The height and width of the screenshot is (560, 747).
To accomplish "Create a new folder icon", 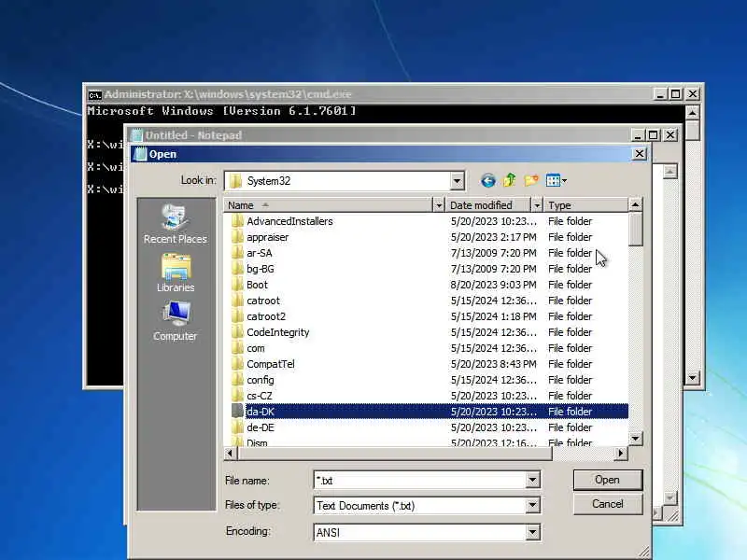I will tap(530, 180).
